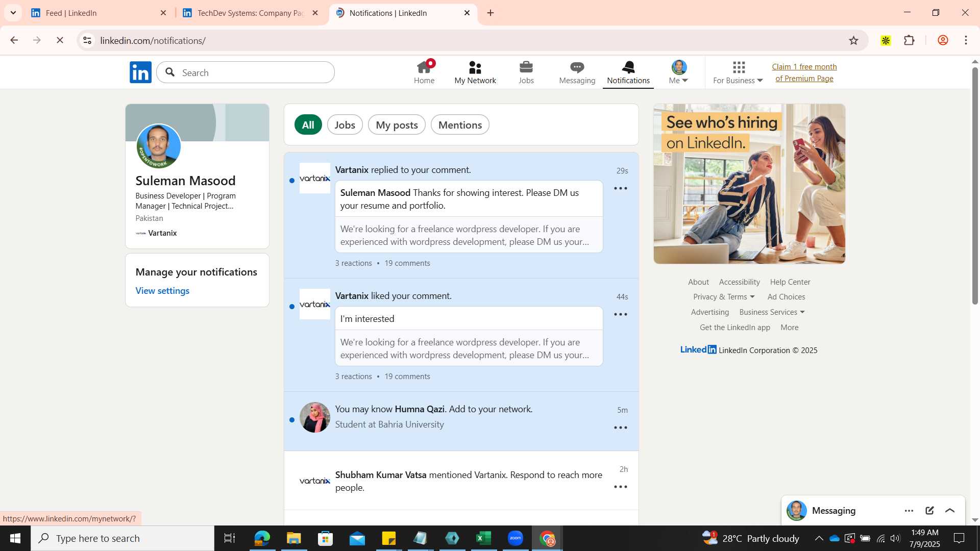
Task: Open Microsoft Edge from taskbar
Action: click(x=262, y=538)
